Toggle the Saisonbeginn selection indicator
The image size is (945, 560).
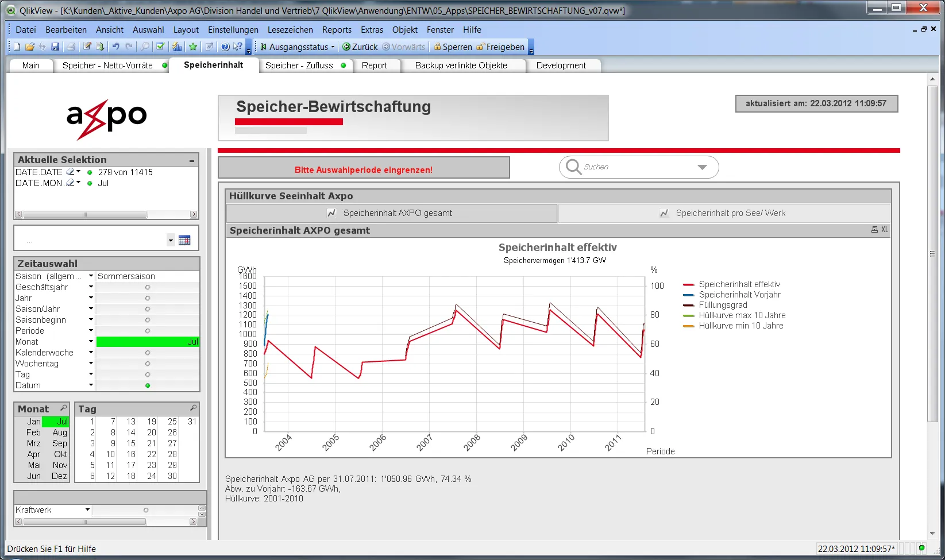point(148,320)
